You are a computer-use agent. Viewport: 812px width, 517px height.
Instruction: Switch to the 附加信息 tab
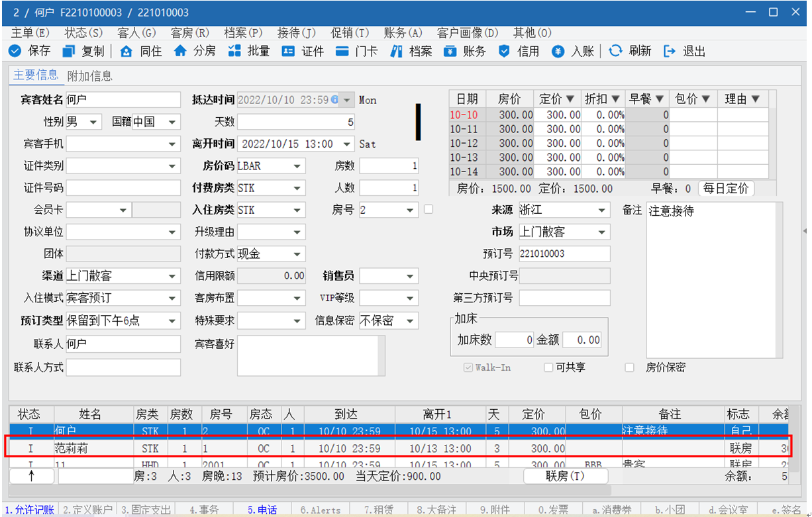[89, 76]
